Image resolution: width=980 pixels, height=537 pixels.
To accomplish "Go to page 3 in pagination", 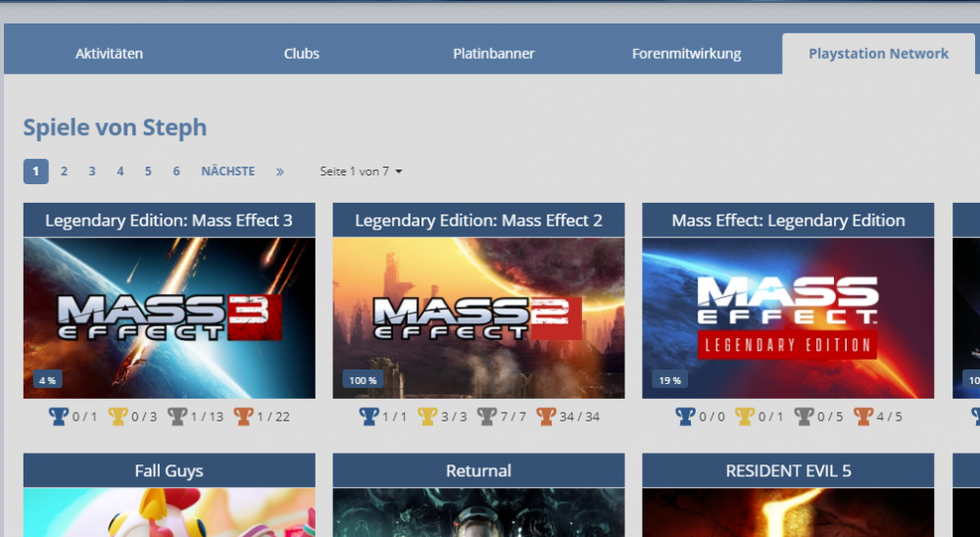I will pyautogui.click(x=92, y=171).
